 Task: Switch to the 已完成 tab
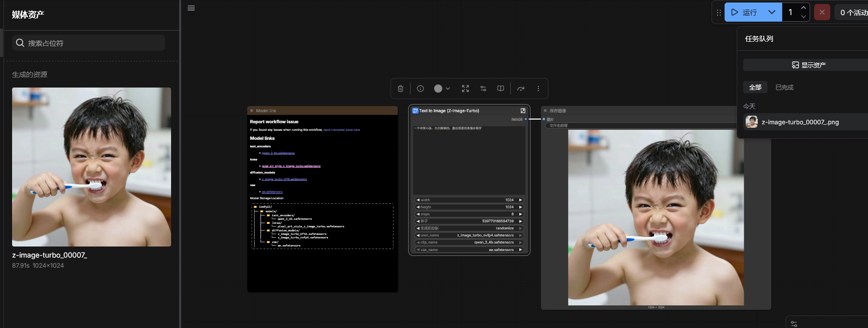tap(784, 88)
